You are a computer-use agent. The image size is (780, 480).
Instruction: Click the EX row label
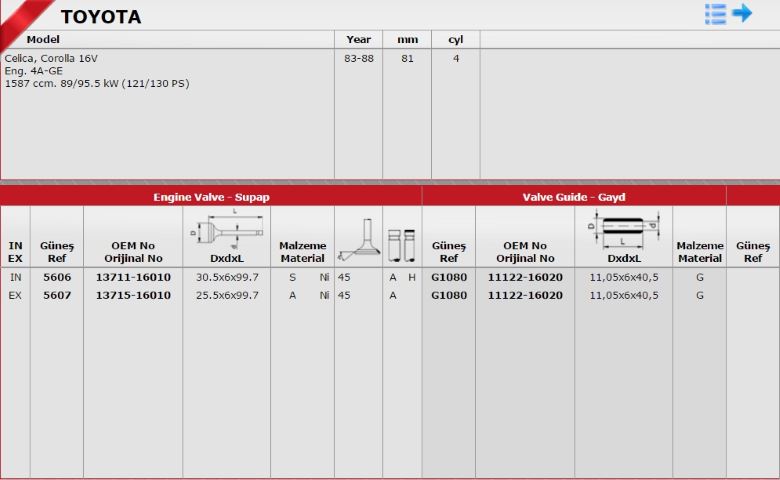point(15,295)
